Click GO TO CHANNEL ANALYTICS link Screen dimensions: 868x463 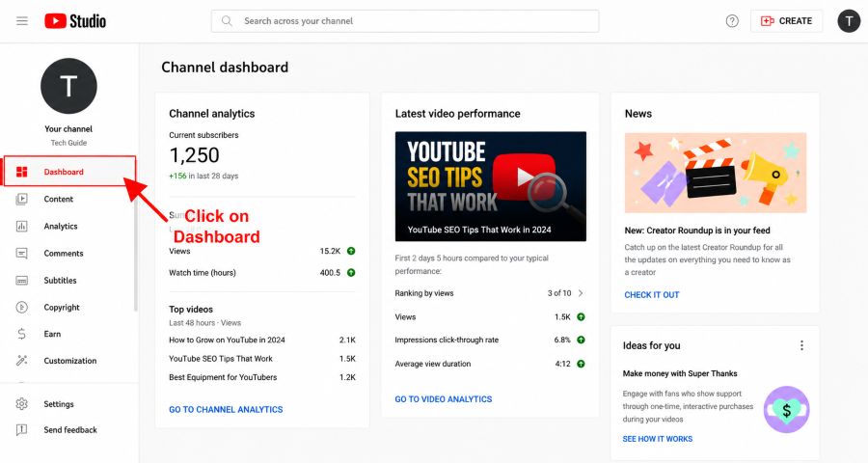(x=226, y=409)
